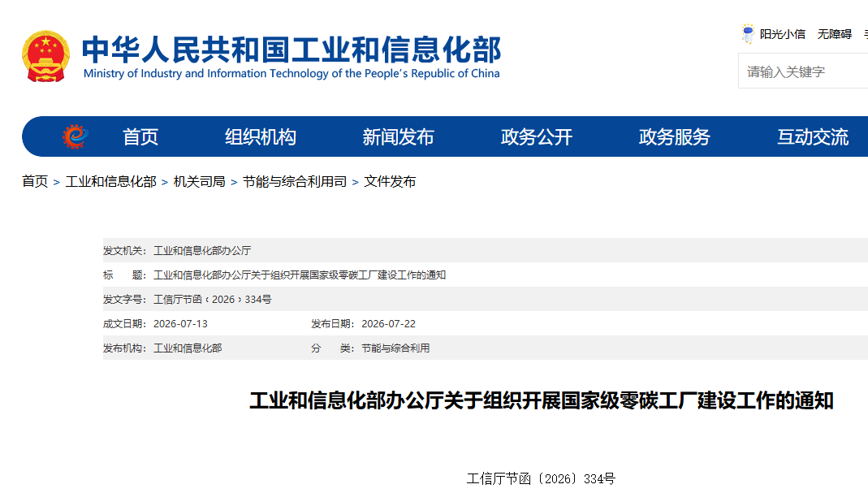
Task: Select document number 工信厅节函〔2026〕334号 in table
Action: click(x=213, y=300)
